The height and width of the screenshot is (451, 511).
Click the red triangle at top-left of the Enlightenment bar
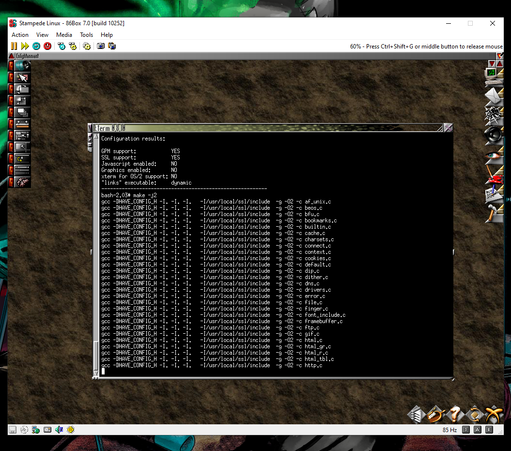pos(11,56)
